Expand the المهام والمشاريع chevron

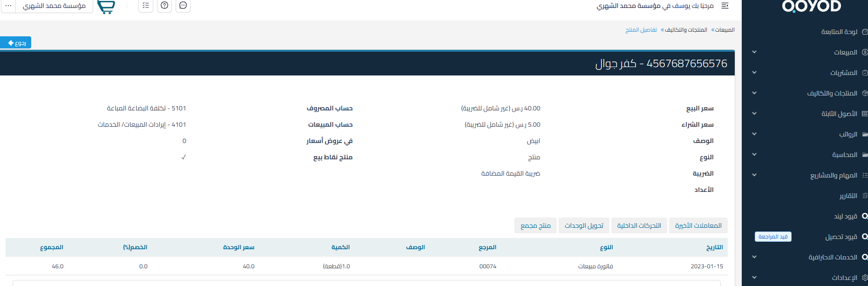point(754,175)
